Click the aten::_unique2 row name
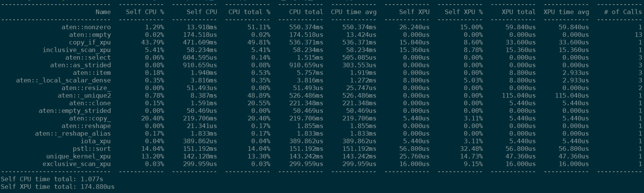 [84, 95]
